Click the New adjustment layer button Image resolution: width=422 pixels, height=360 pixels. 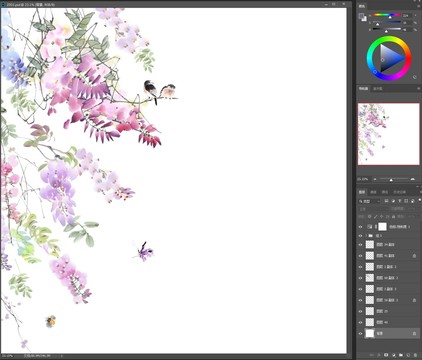tap(393, 355)
